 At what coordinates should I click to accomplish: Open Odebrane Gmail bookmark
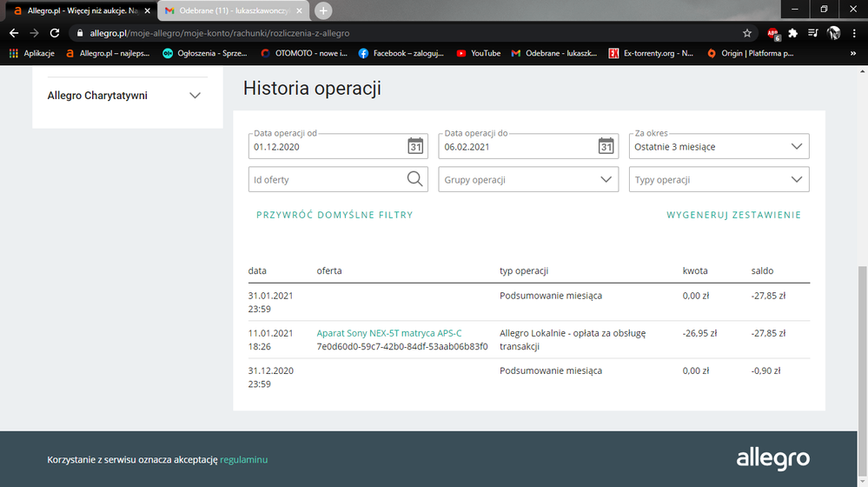(x=554, y=53)
